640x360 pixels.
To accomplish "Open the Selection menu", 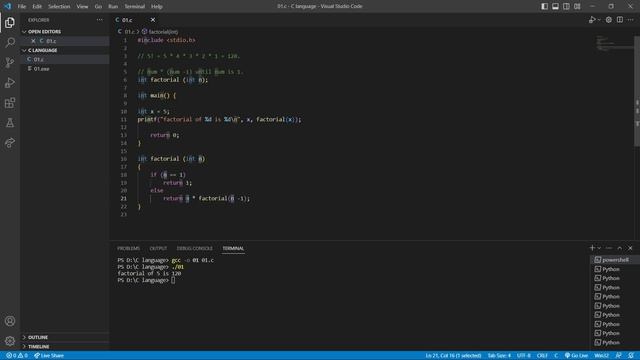I will pyautogui.click(x=59, y=7).
